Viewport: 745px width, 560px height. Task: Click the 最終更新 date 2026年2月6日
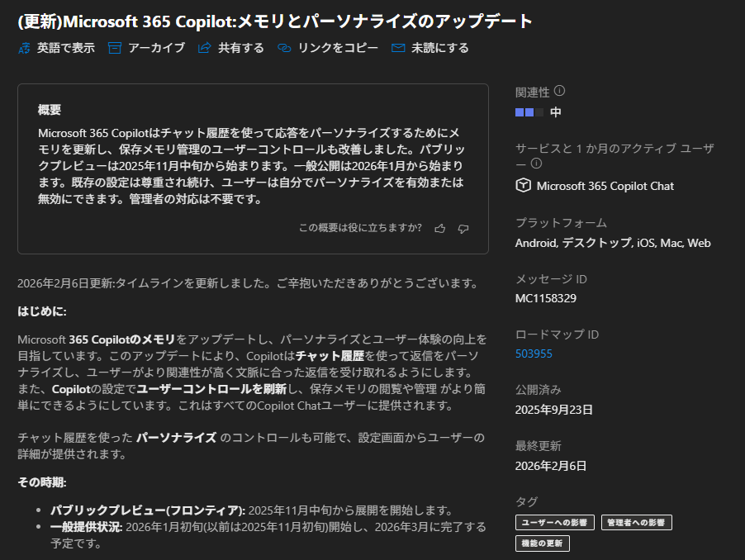tap(550, 466)
